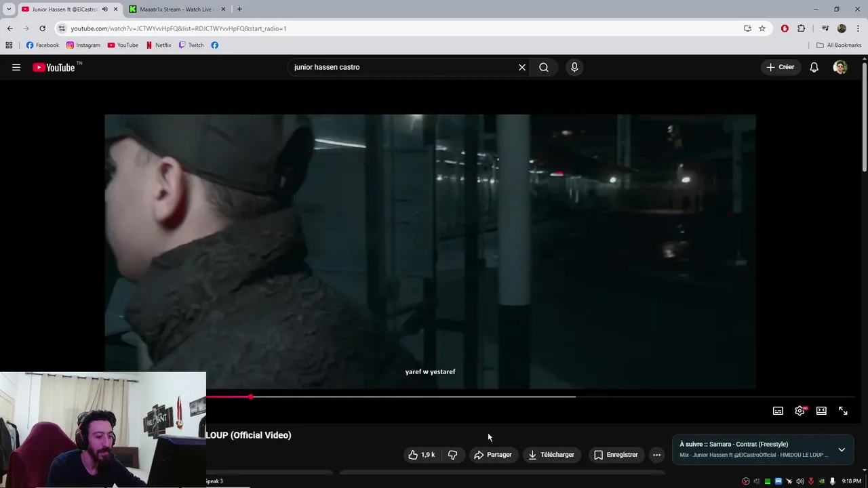Click the LOUP (Official Video) title
This screenshot has height=488, width=868.
[248, 435]
